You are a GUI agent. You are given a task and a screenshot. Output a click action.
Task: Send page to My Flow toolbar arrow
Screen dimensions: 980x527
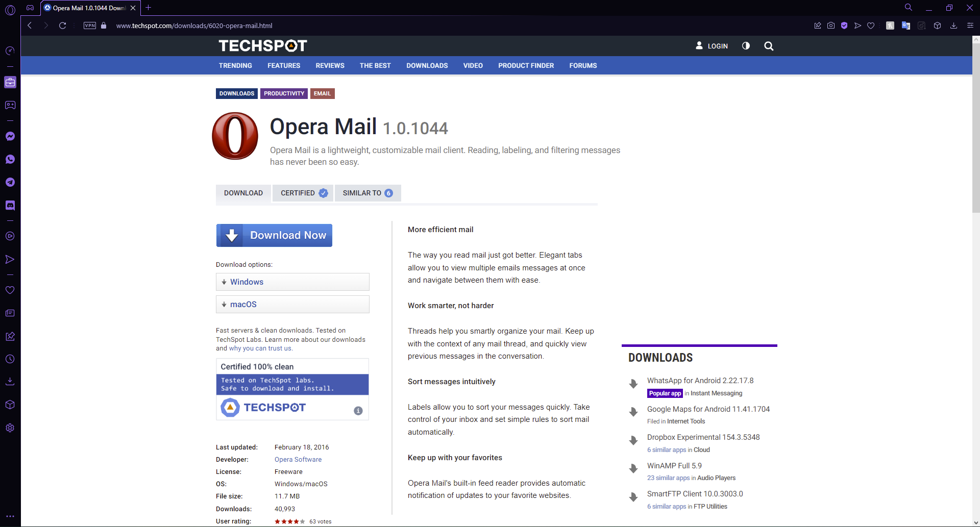point(857,26)
